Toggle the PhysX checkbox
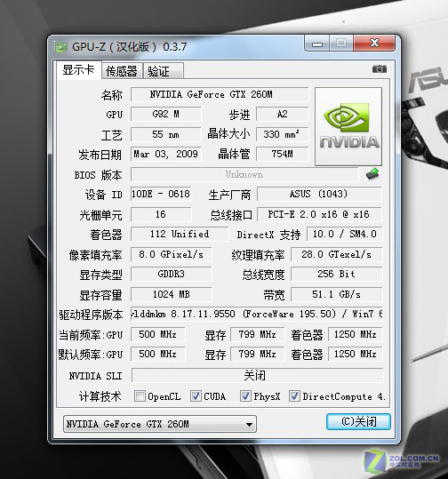Viewport: 448px width, 479px height. click(245, 396)
